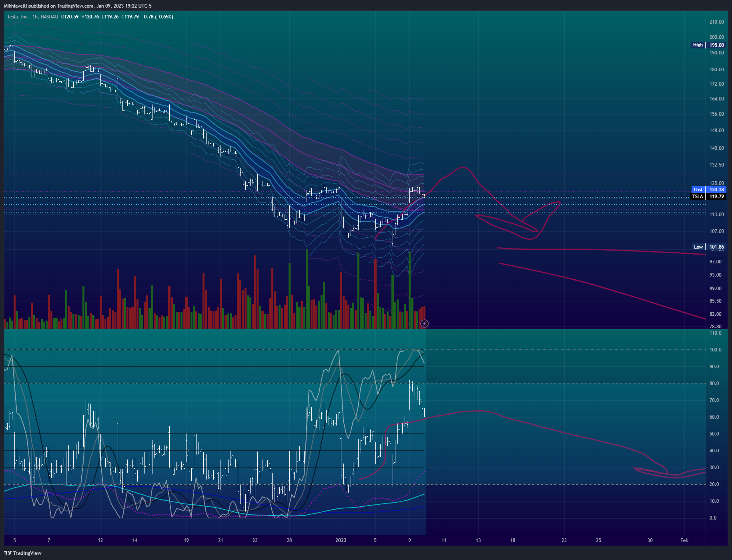Click the 'Feb' date on time axis
732x560 pixels.
point(684,540)
